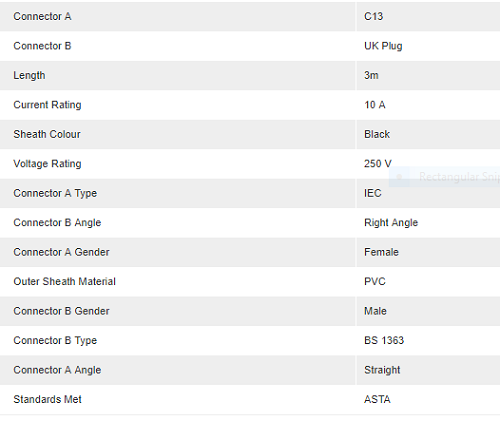Click the 3m length value
This screenshot has width=500, height=421.
(371, 75)
